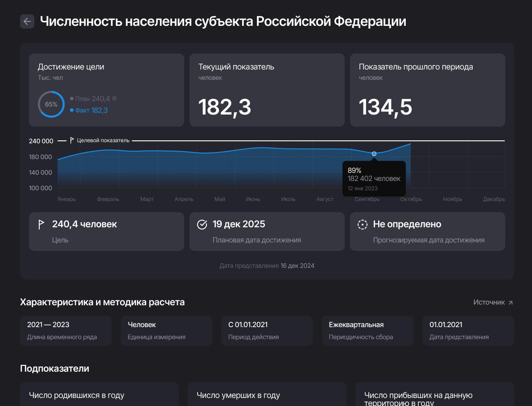Select the Ежеквартальная Периодичность сбора card
The image size is (532, 406).
[367, 330]
